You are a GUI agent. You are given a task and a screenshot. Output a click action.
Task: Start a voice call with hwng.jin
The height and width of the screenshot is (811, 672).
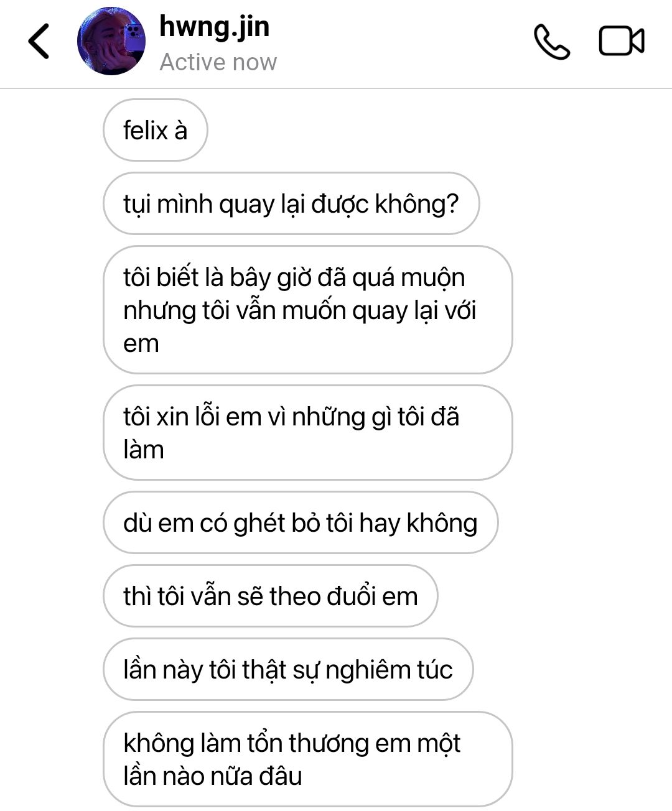[552, 42]
